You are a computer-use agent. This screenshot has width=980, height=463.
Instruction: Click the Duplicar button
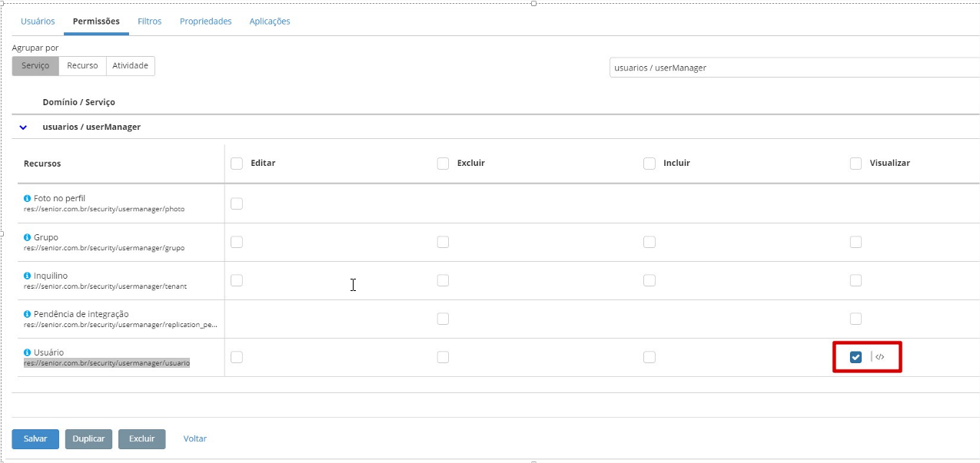tap(88, 438)
